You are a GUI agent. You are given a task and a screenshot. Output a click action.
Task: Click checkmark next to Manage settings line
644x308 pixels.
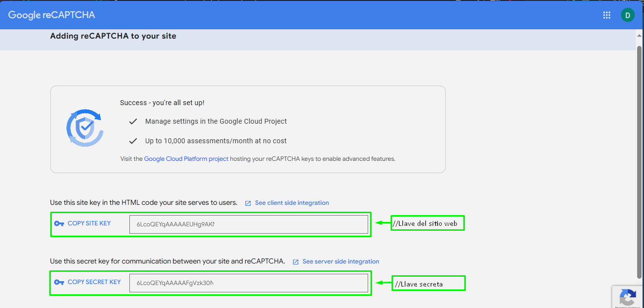click(x=133, y=122)
